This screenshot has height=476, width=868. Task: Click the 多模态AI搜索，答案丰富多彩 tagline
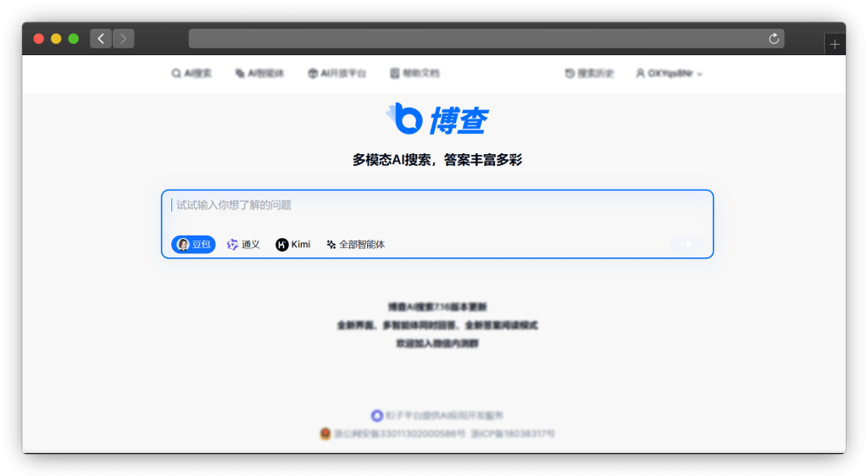(437, 160)
